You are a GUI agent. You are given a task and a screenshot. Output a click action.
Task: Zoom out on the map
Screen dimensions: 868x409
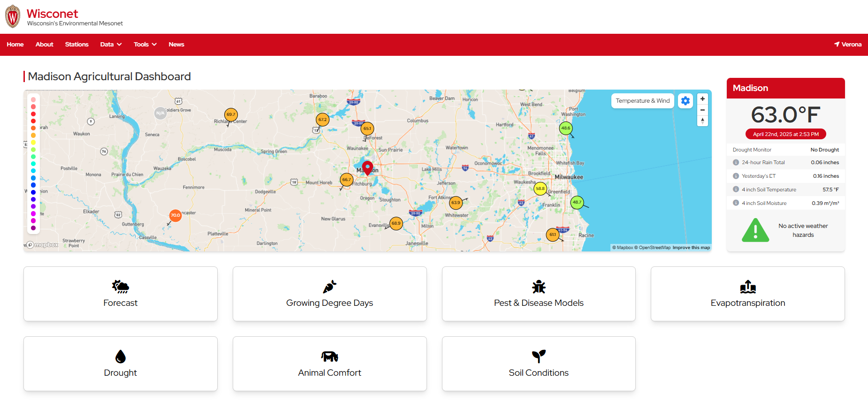coord(702,110)
